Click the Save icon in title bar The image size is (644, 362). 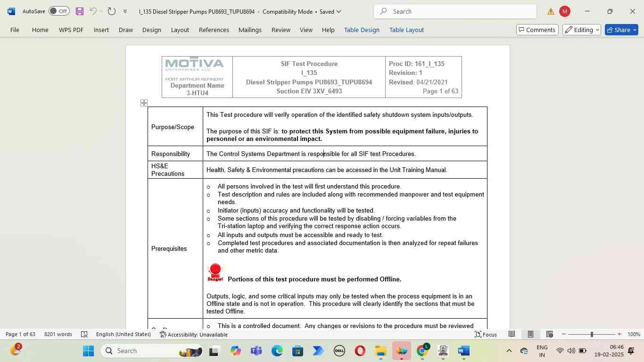tap(80, 11)
